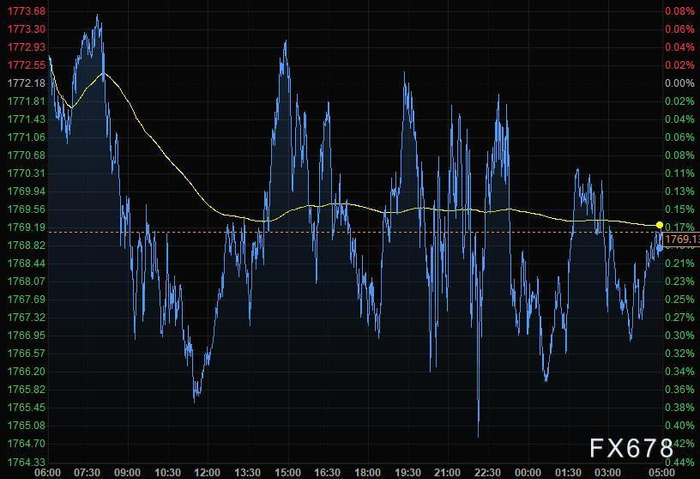Select the 15:00 time axis label

click(288, 473)
